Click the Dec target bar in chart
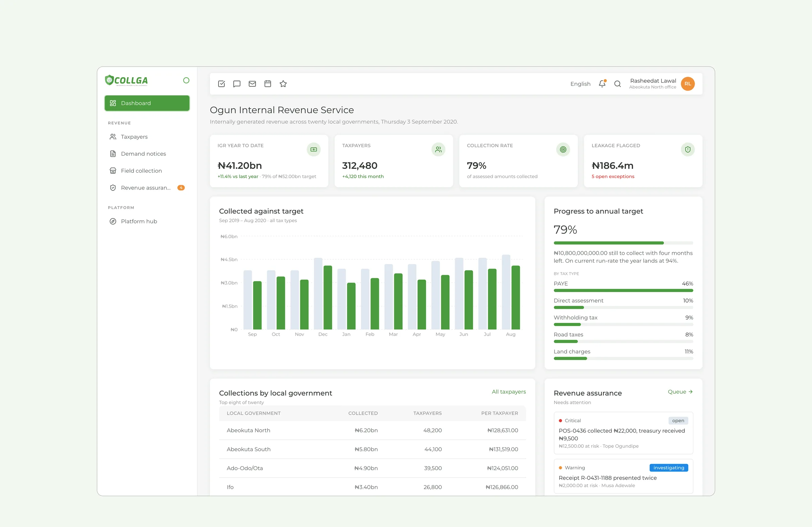 point(318,293)
